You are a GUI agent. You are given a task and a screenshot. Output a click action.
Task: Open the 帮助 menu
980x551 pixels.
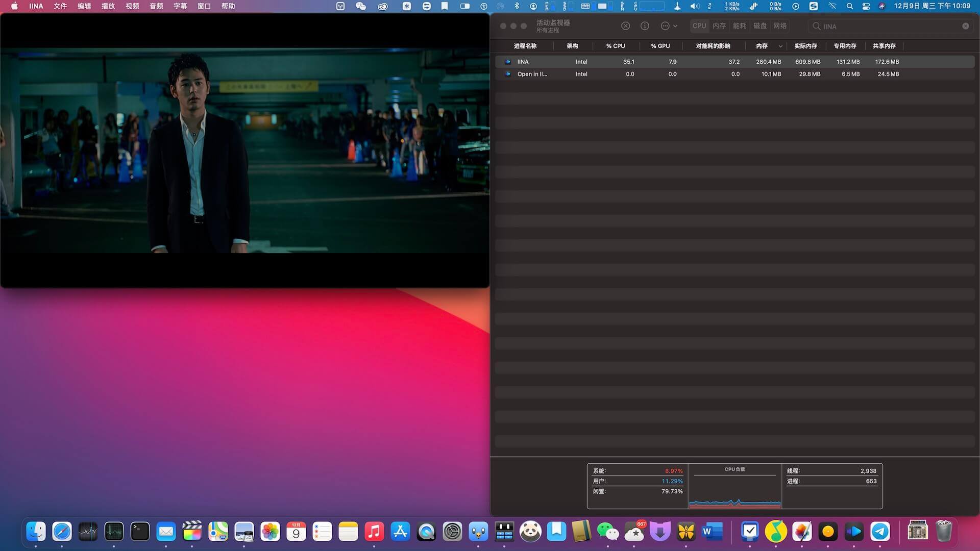pos(228,6)
